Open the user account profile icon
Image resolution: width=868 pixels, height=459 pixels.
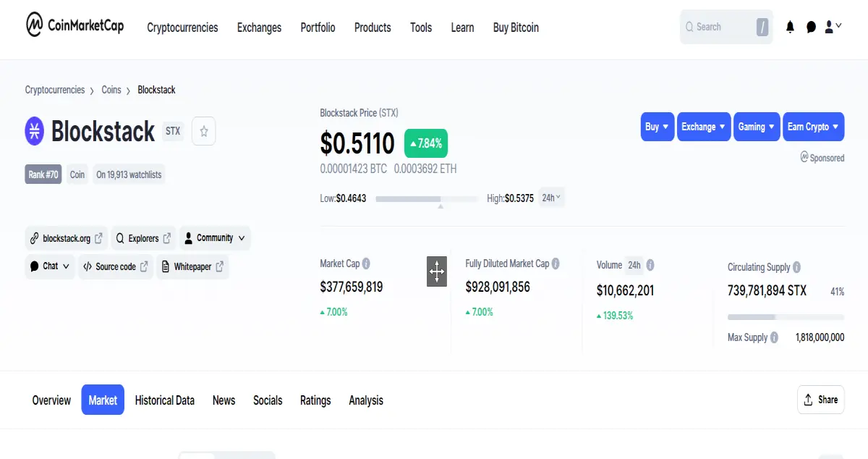(x=829, y=27)
